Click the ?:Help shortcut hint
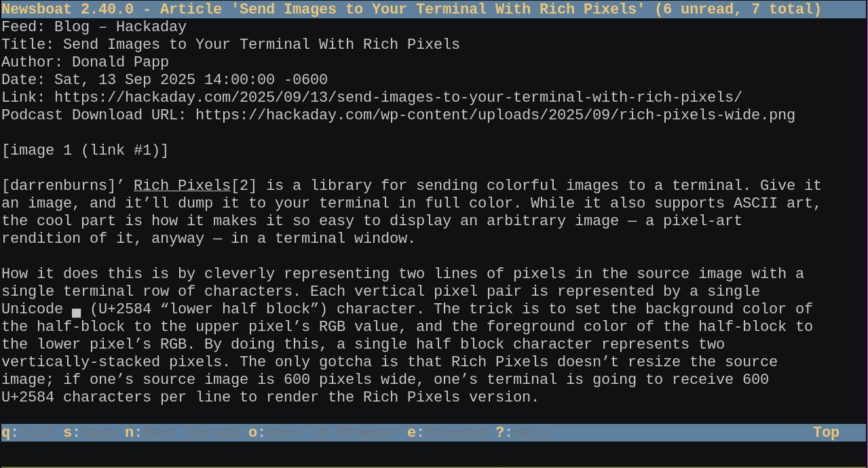The image size is (868, 468). coord(521,433)
